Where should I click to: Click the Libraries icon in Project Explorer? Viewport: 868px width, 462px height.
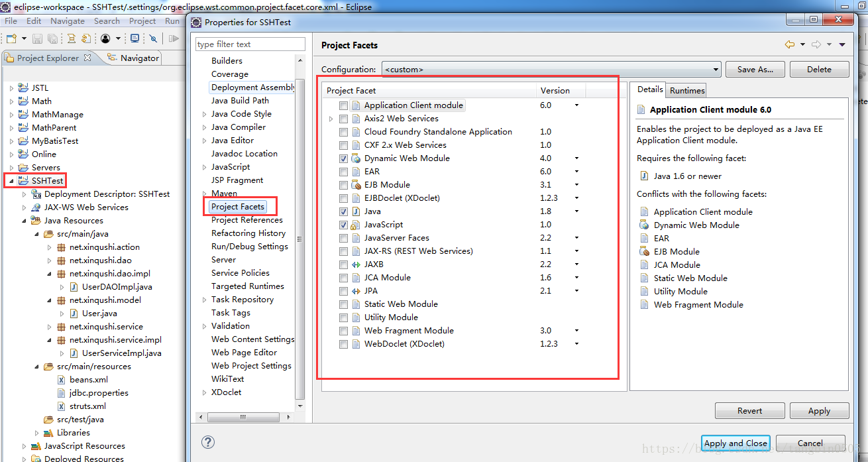pos(48,432)
